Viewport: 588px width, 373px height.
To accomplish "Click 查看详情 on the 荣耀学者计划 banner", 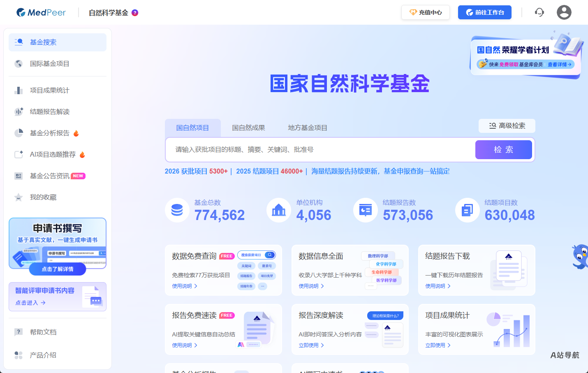I will pyautogui.click(x=560, y=65).
